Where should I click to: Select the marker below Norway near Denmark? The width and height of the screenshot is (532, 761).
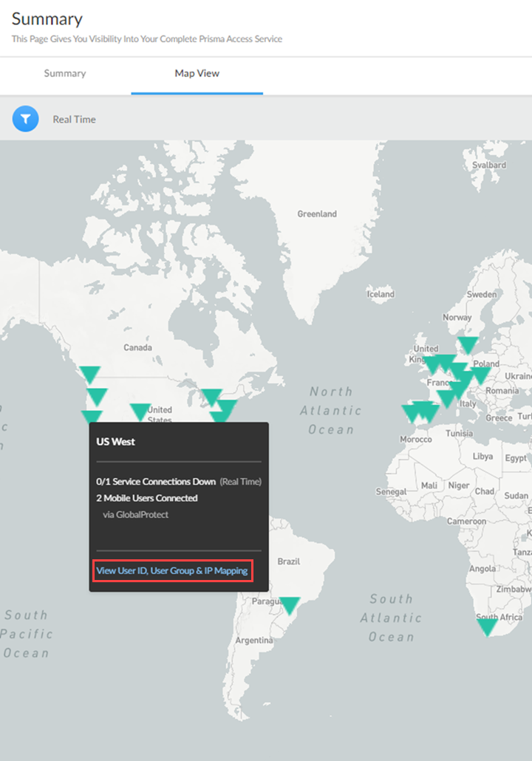tap(468, 344)
